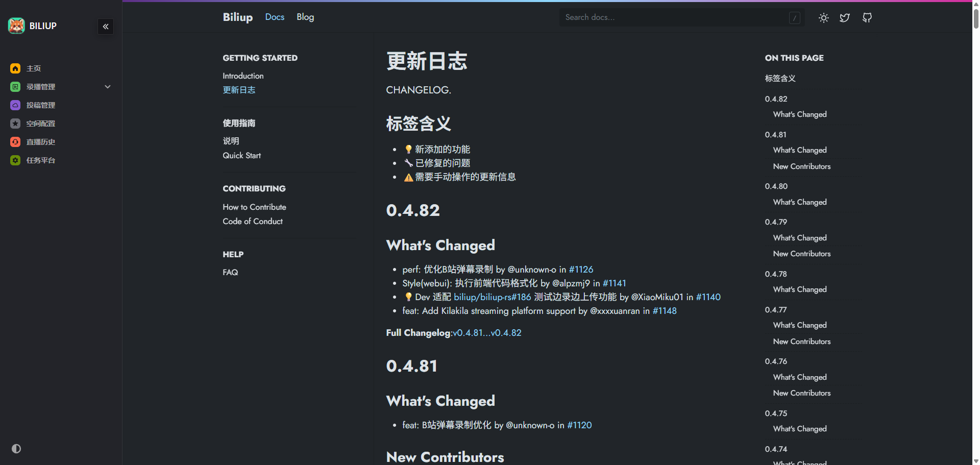This screenshot has height=465, width=980.
Task: Open 投稿管理 in sidebar menu
Action: (41, 105)
